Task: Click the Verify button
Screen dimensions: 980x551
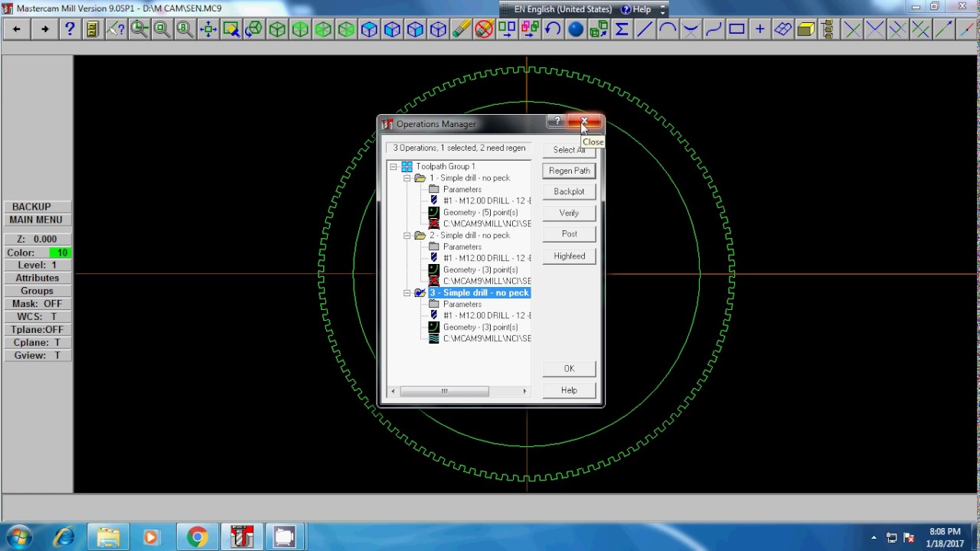Action: [x=569, y=213]
